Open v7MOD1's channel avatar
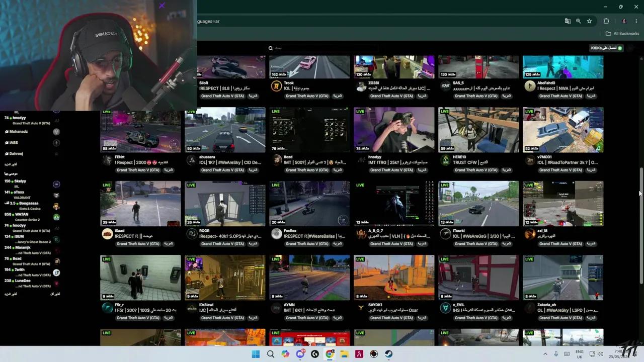The image size is (644, 362). [530, 160]
